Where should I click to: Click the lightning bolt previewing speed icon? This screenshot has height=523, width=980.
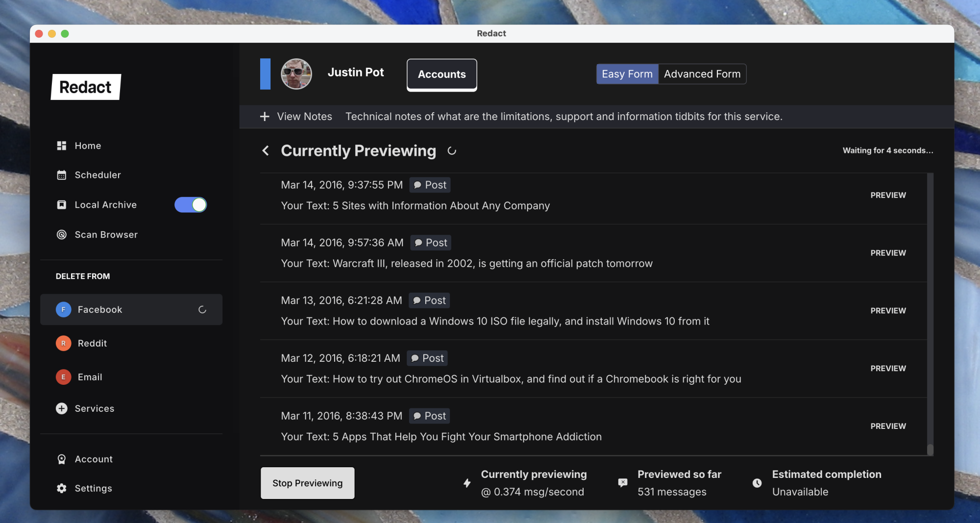[467, 483]
